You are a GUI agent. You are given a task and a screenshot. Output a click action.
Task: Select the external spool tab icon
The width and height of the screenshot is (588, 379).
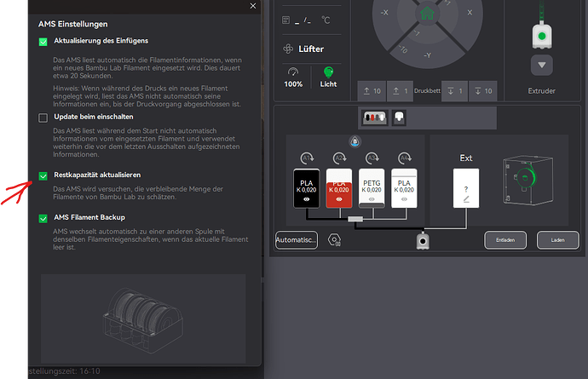399,118
